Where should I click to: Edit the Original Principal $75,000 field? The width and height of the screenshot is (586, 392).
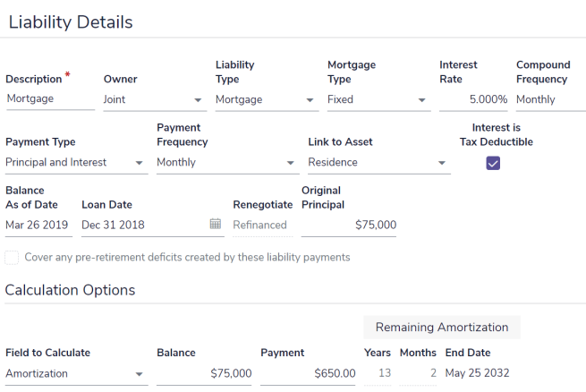[x=349, y=226]
